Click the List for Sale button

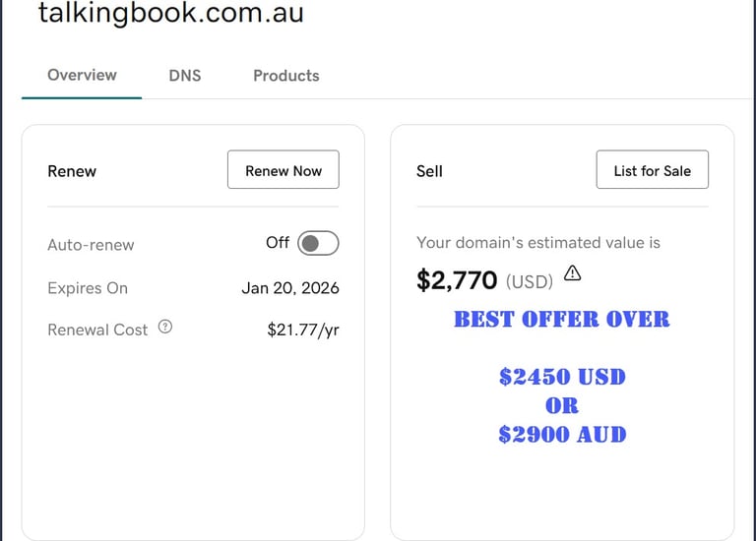(652, 170)
